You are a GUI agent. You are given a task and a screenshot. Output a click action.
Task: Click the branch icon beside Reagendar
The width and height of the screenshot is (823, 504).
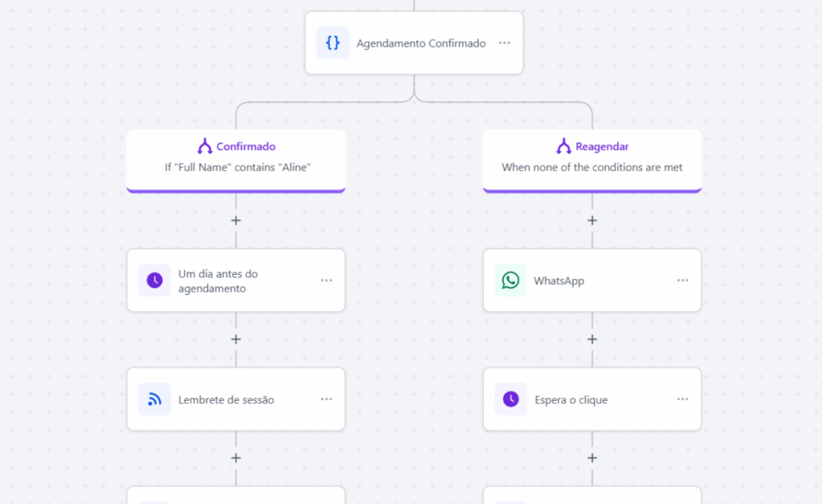coord(563,146)
